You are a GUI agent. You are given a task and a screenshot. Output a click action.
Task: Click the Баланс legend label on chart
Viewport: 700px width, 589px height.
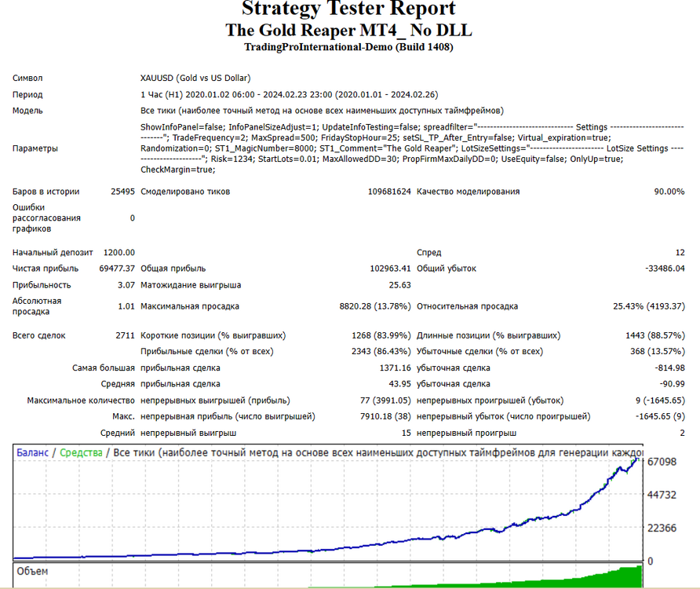pos(32,452)
